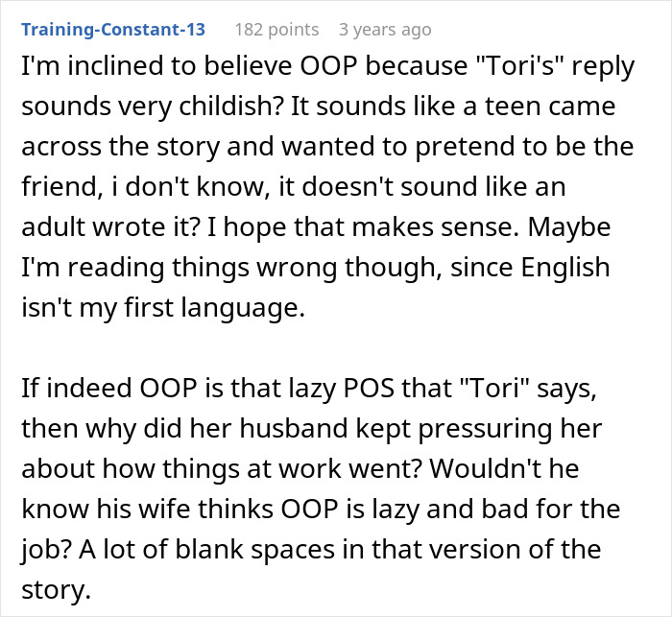This screenshot has height=617, width=672.
Task: Open the Training-Constant-13 user profile
Action: pyautogui.click(x=113, y=30)
